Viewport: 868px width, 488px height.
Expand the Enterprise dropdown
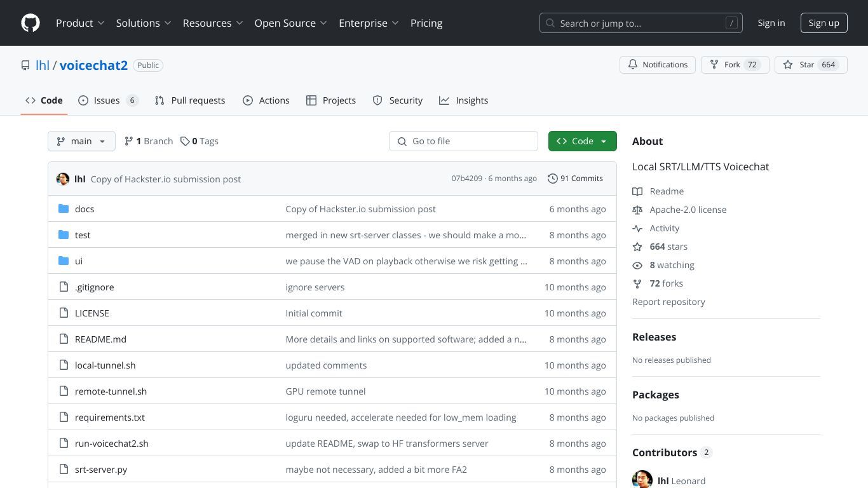click(369, 23)
